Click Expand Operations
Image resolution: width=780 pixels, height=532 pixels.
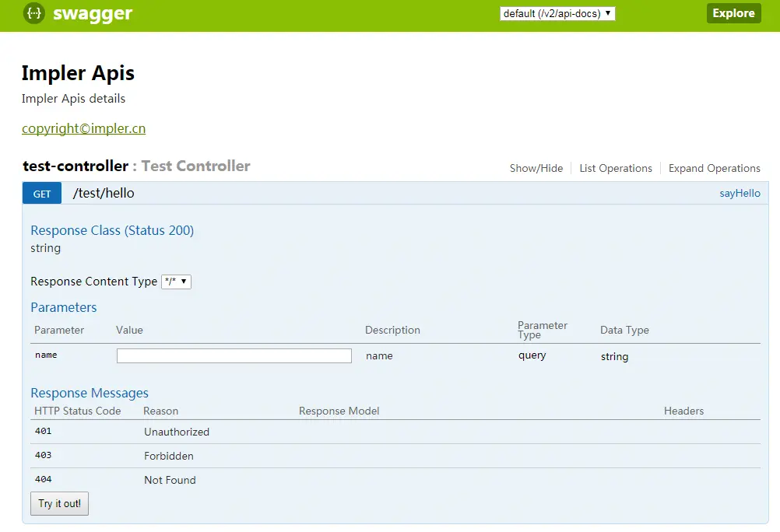[x=714, y=168]
